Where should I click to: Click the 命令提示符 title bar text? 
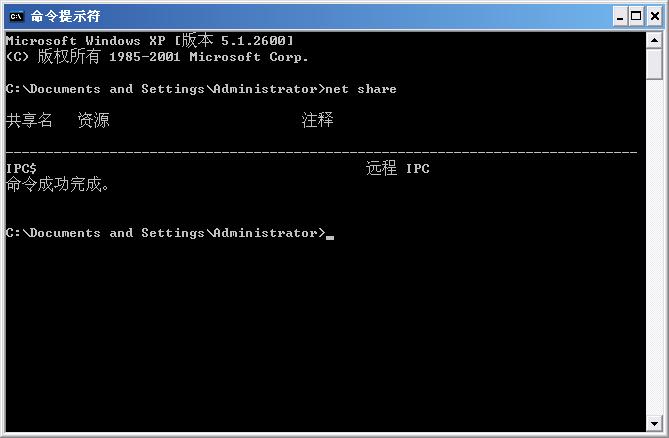[x=65, y=16]
